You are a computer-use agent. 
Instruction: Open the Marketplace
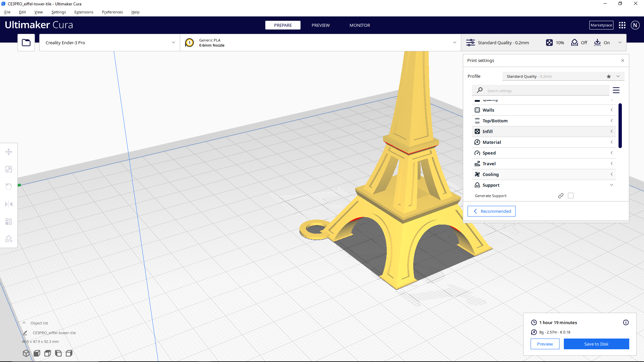click(601, 25)
